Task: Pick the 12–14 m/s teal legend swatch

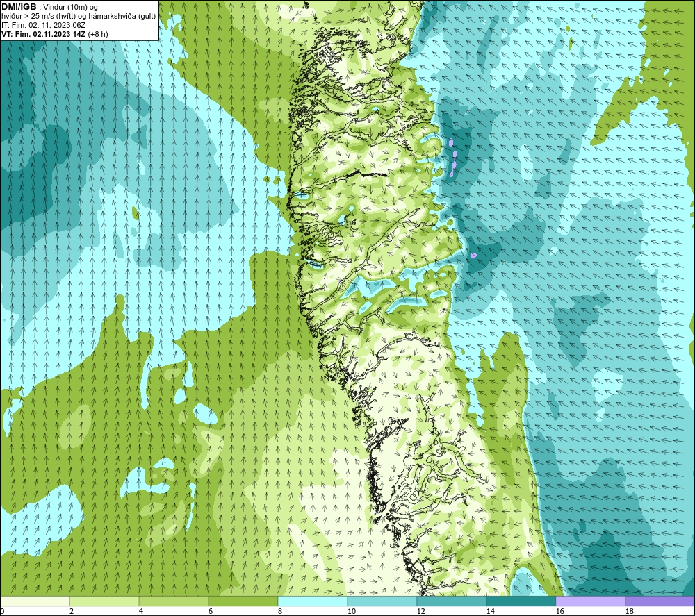Action: click(452, 601)
